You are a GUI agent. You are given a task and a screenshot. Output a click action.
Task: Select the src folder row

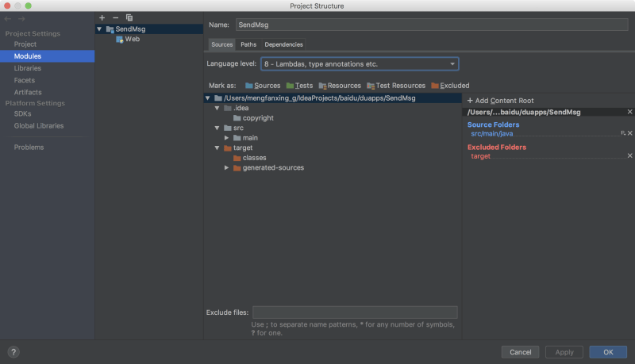pos(233,128)
